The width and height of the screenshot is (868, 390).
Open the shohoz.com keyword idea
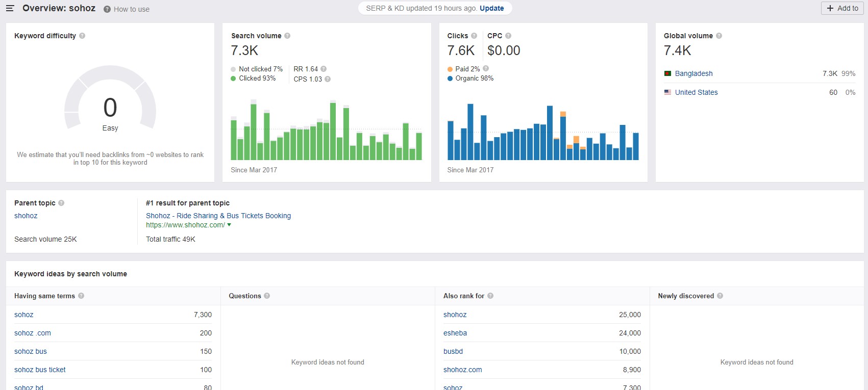tap(462, 370)
